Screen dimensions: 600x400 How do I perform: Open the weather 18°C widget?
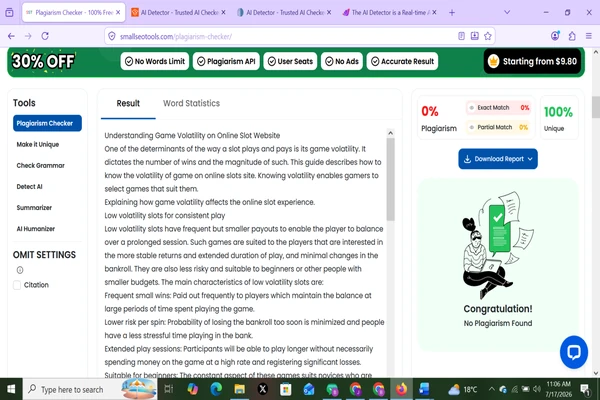[x=463, y=389]
